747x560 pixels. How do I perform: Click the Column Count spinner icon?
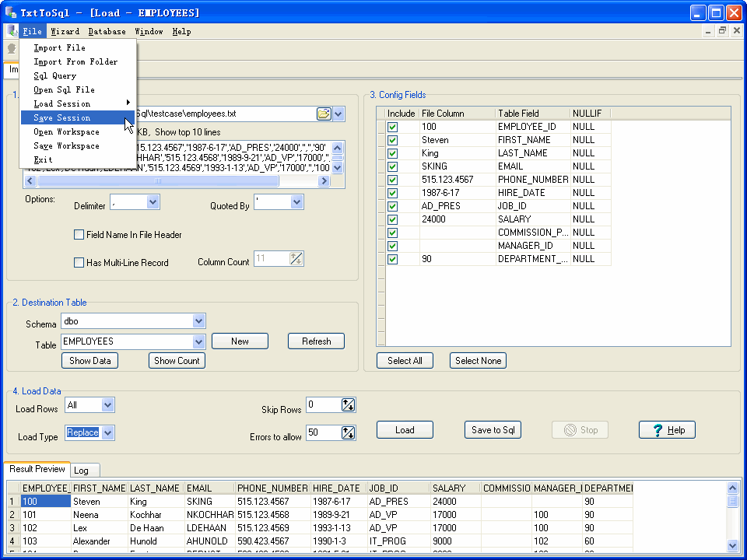[296, 259]
